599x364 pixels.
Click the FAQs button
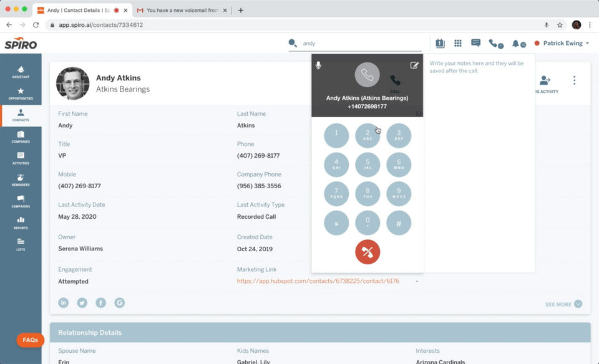click(x=30, y=340)
